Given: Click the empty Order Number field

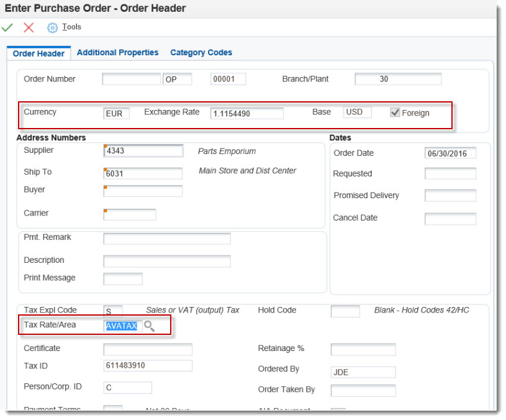Looking at the screenshot, I should [132, 79].
